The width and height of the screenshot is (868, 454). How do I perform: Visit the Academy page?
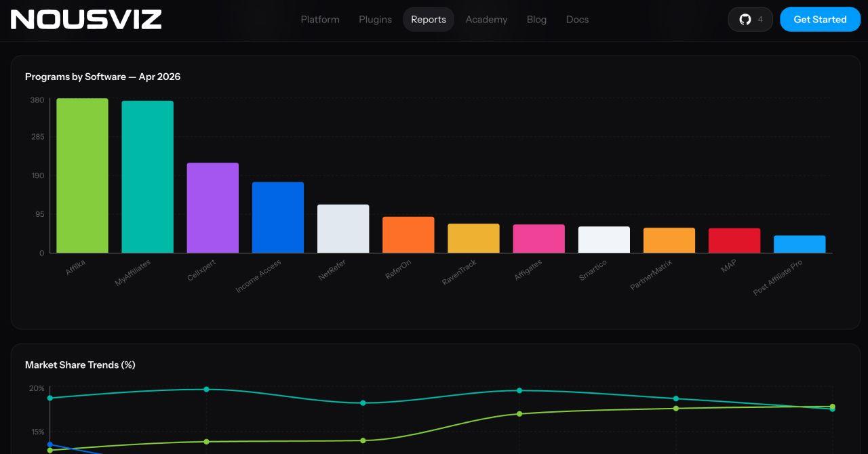(486, 19)
